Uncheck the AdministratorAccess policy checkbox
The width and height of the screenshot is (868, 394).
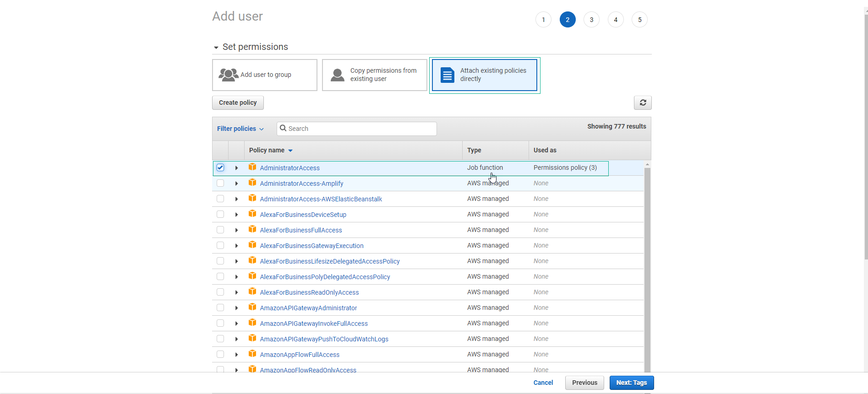220,167
